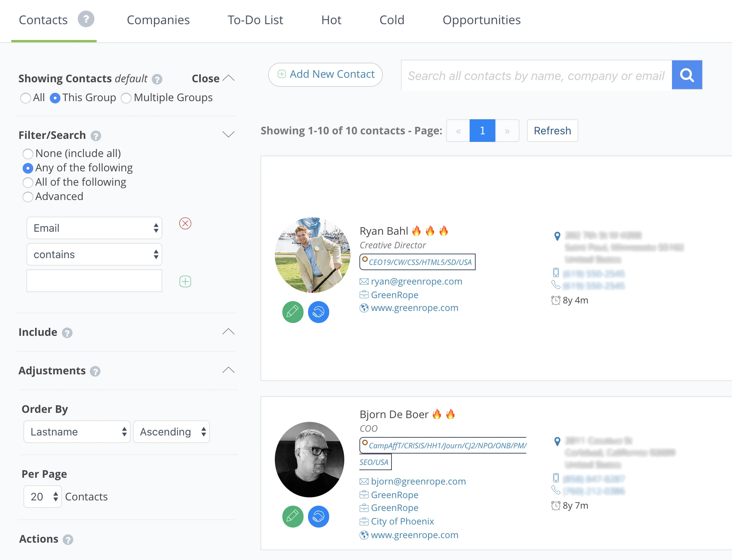Click the help icon next to Actions

[68, 540]
